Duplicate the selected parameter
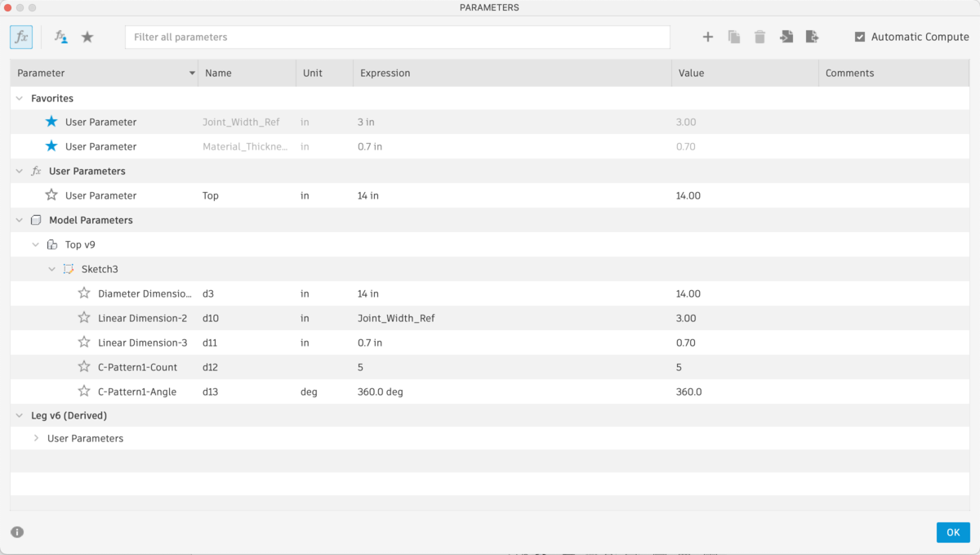Screen dimensions: 980x555 pos(733,37)
